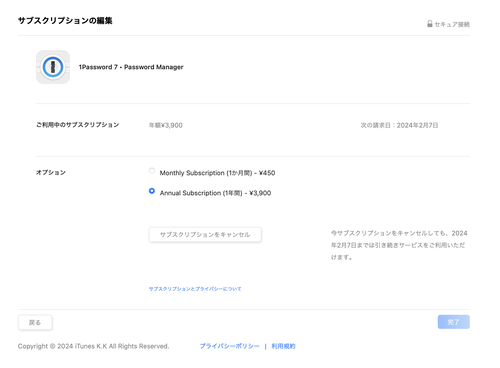This screenshot has width=500, height=368.
Task: Click the セキュア接続 text
Action: click(452, 24)
